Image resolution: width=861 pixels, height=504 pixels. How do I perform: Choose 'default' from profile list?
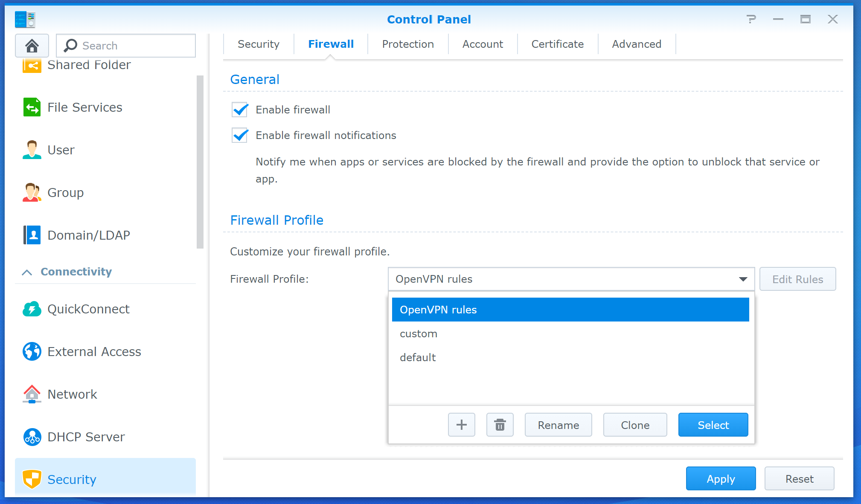[x=418, y=358]
